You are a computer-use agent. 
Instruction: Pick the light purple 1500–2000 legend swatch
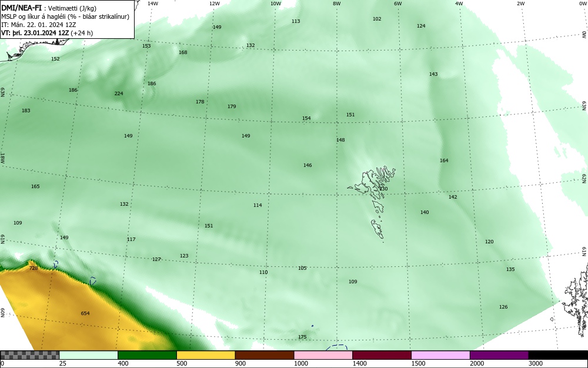tap(440, 355)
